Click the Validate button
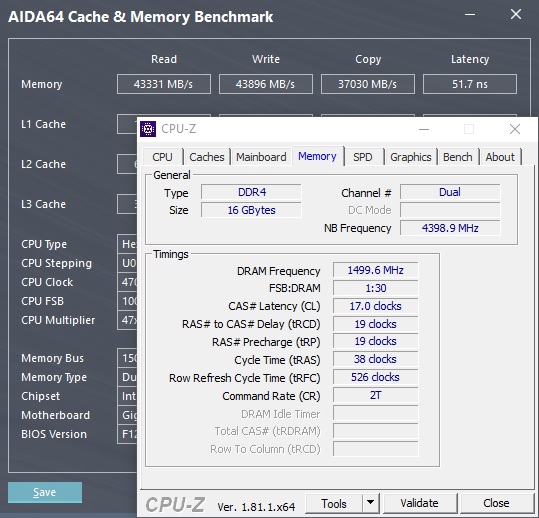This screenshot has width=539, height=518. tap(420, 503)
